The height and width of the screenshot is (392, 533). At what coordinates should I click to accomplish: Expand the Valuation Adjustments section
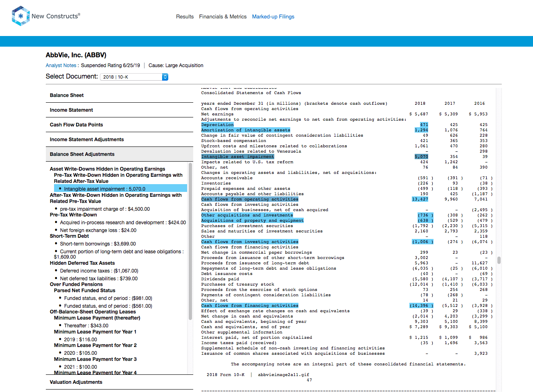coord(120,382)
